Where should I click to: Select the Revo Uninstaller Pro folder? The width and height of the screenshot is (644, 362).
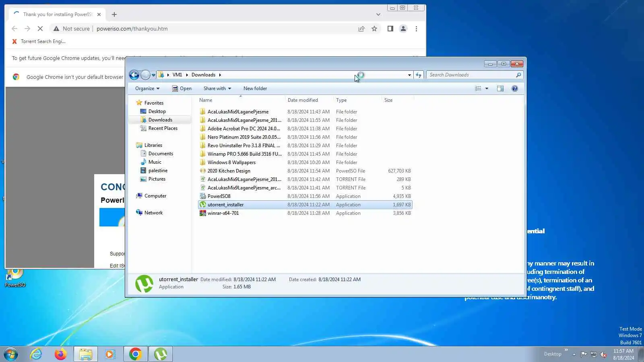coord(244,146)
